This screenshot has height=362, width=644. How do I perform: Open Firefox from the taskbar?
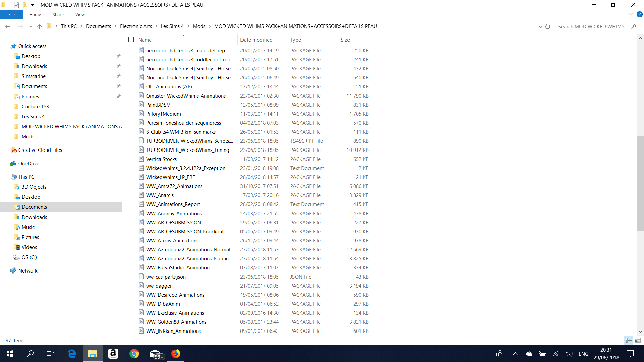[176, 354]
